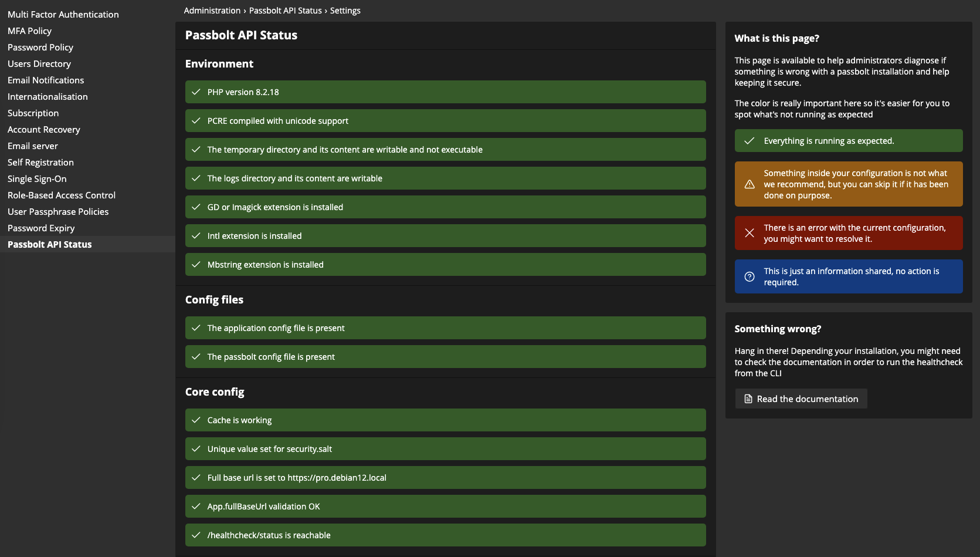Click Read the documentation button

click(801, 399)
